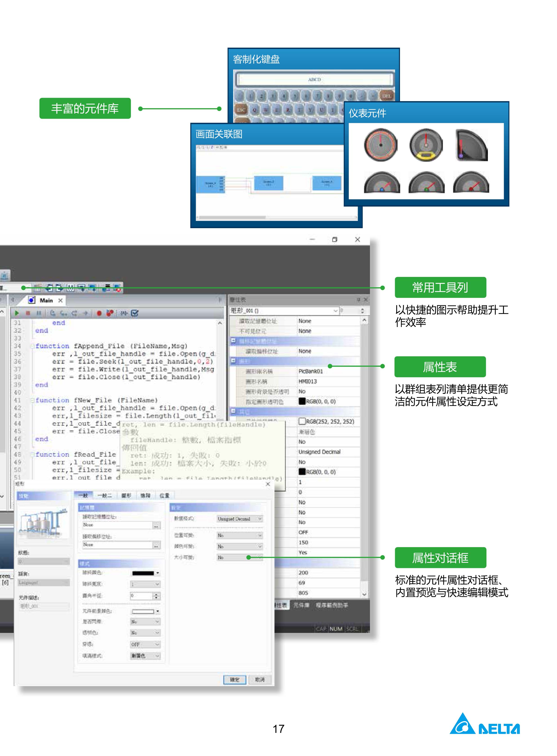Click the clear-all-breakpoints icon

click(x=110, y=313)
